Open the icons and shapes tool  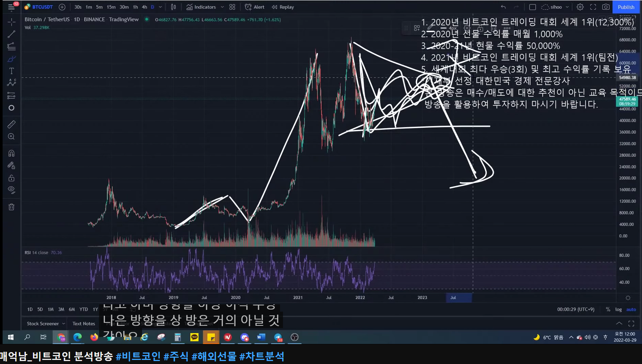click(x=11, y=108)
